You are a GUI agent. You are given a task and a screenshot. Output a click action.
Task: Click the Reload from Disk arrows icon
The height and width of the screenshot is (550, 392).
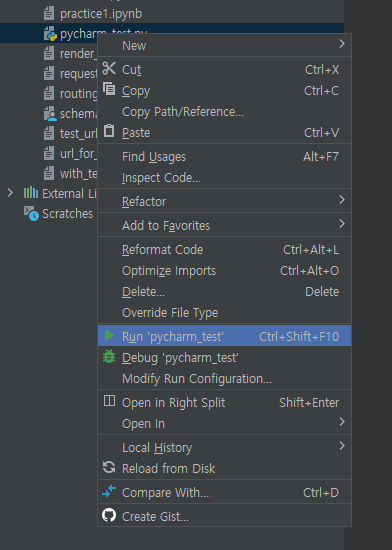coord(109,467)
